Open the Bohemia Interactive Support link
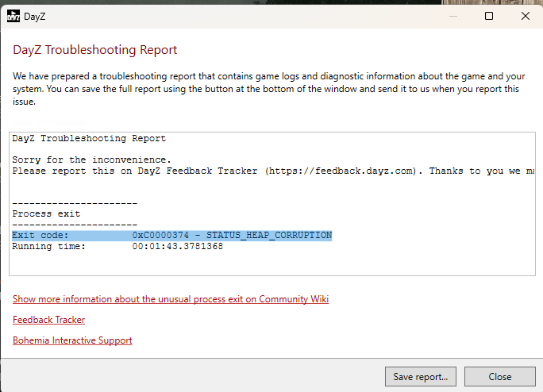The image size is (543, 392). (72, 340)
